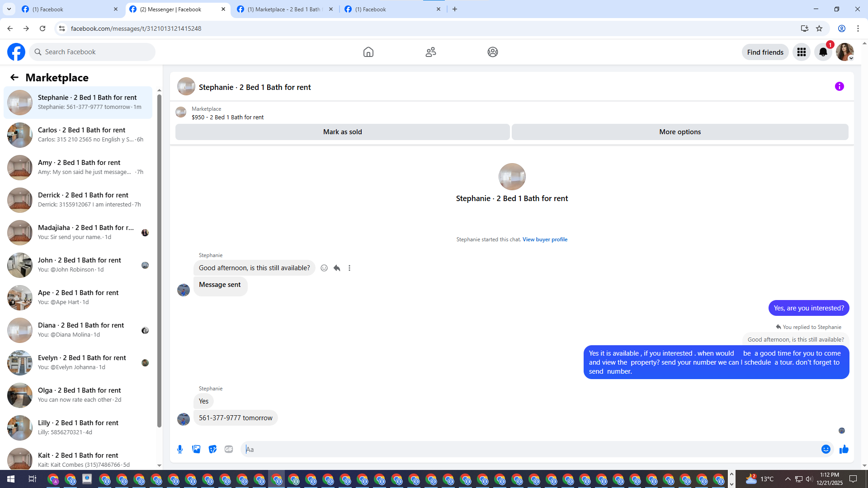Record a voice clip with the microphone
This screenshot has width=868, height=488.
coord(180,449)
